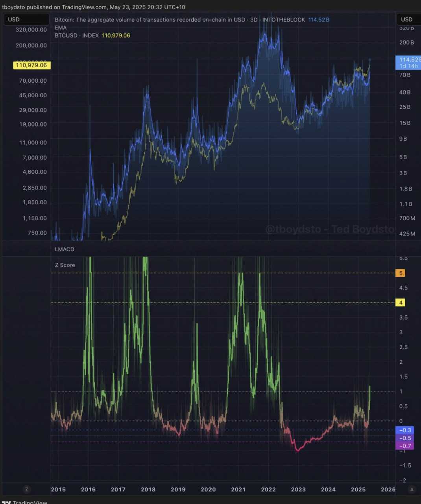Click the 2018 year on time axis

(148, 489)
